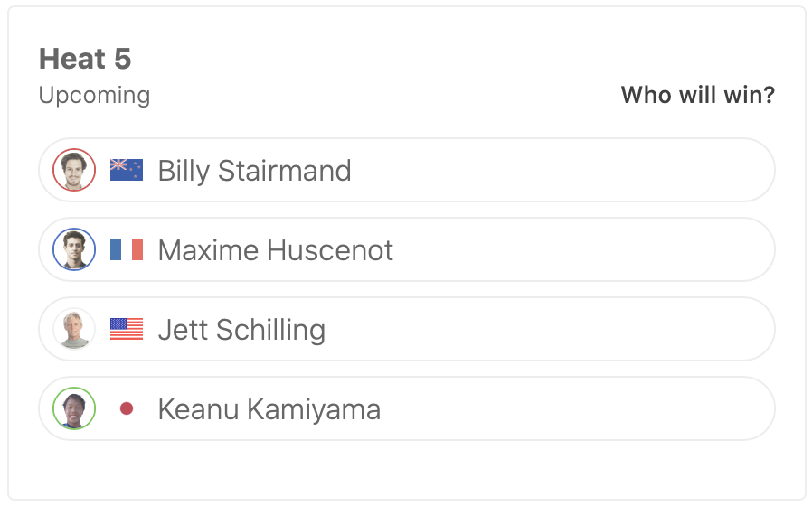This screenshot has height=506, width=812.
Task: Click the "Who will win?" prompt
Action: (x=697, y=95)
